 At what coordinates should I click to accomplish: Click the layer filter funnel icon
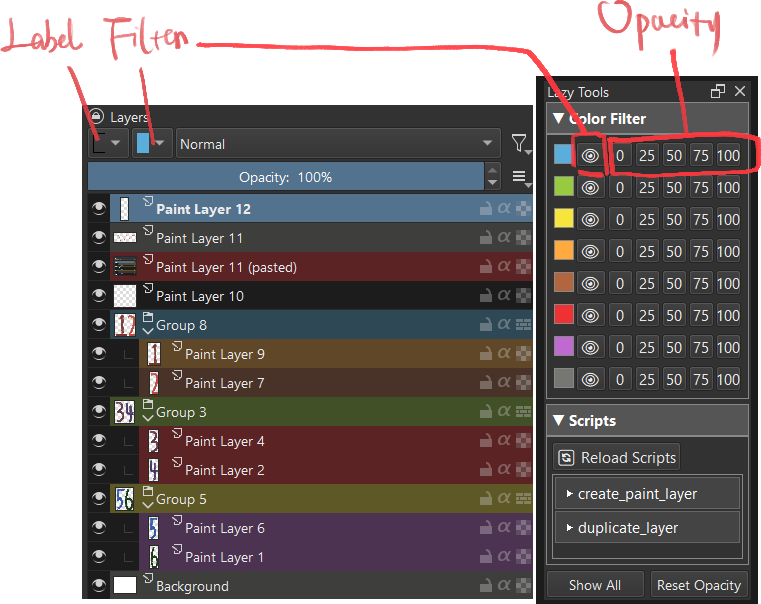click(x=521, y=144)
